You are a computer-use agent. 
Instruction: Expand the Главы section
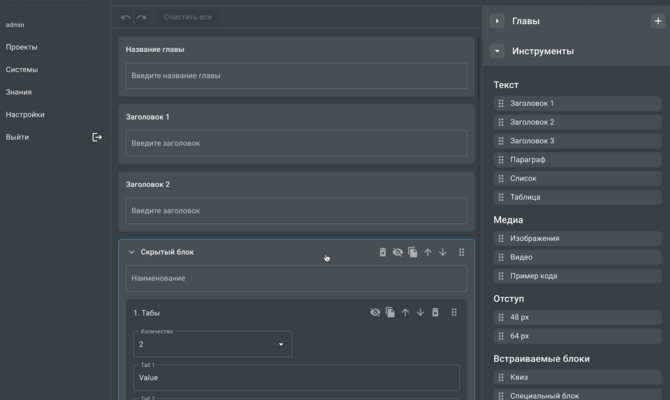(497, 21)
